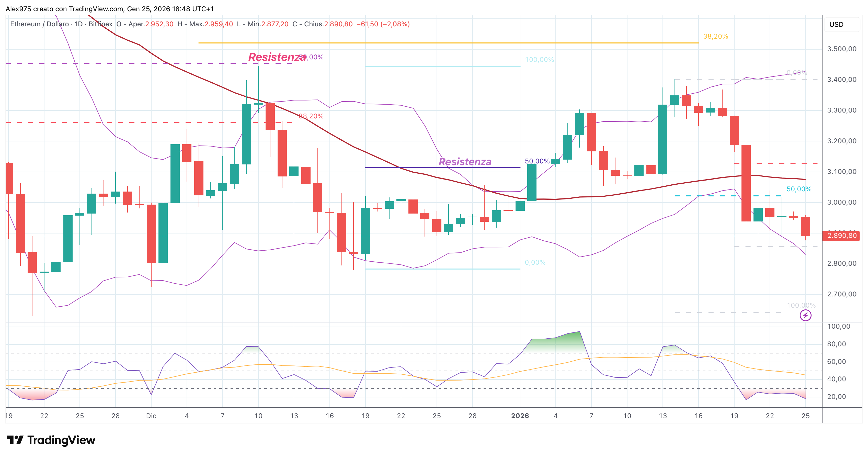Image resolution: width=868 pixels, height=457 pixels.
Task: Click the final 25 date at the axis right end
Action: pos(805,416)
